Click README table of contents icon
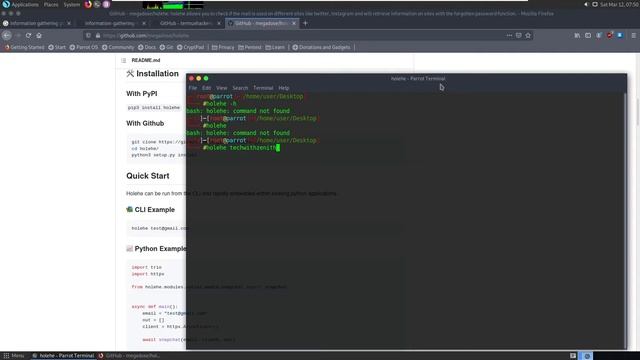Viewport: 640px width, 360px height. pos(124,60)
